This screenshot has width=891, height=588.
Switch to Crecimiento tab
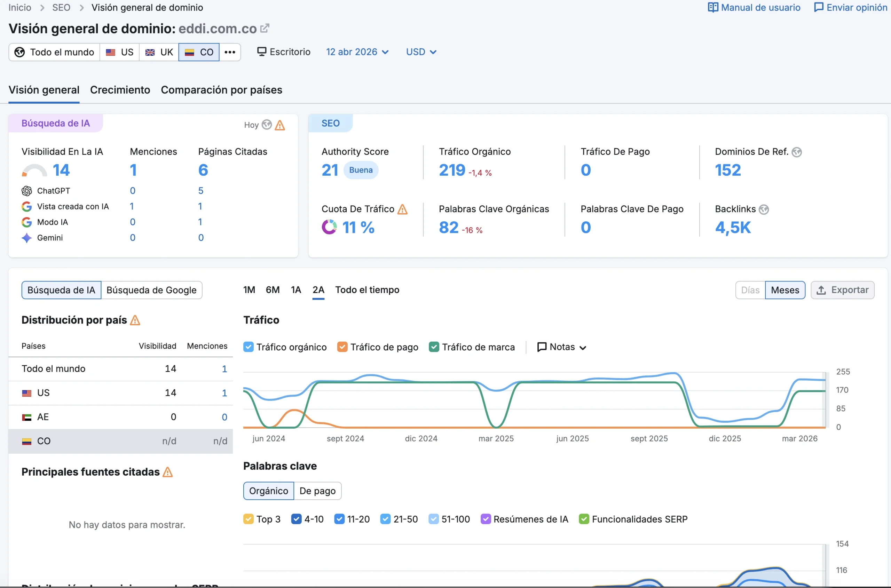[x=120, y=90]
